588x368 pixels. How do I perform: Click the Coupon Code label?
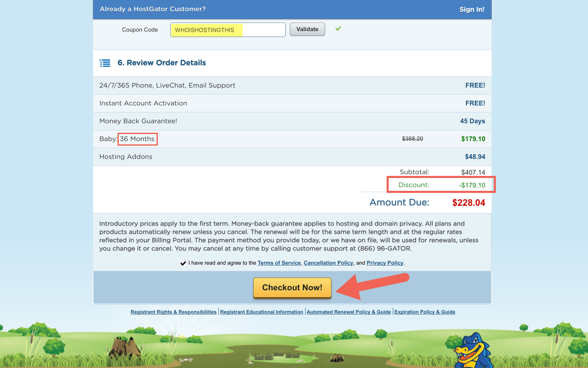[x=140, y=30]
